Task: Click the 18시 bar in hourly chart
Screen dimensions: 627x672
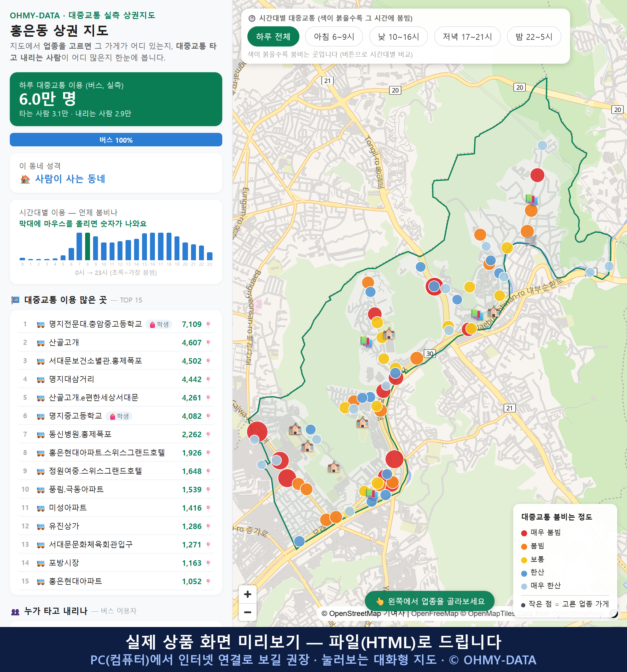Action: 169,246
